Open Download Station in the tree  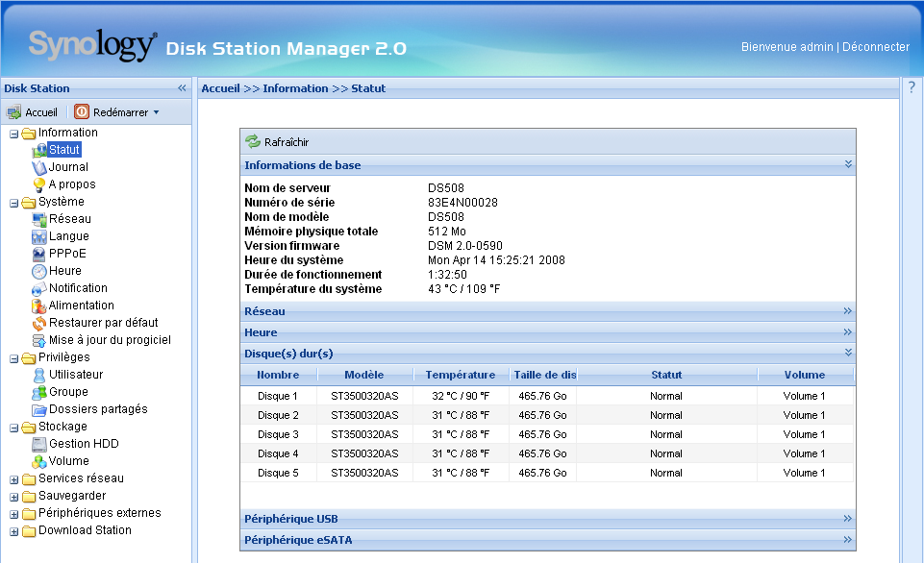click(x=85, y=530)
